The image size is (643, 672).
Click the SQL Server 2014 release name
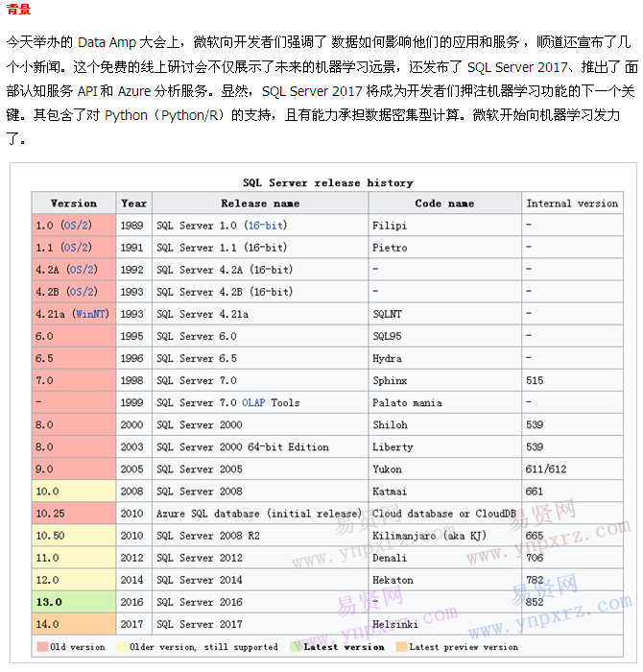click(200, 580)
